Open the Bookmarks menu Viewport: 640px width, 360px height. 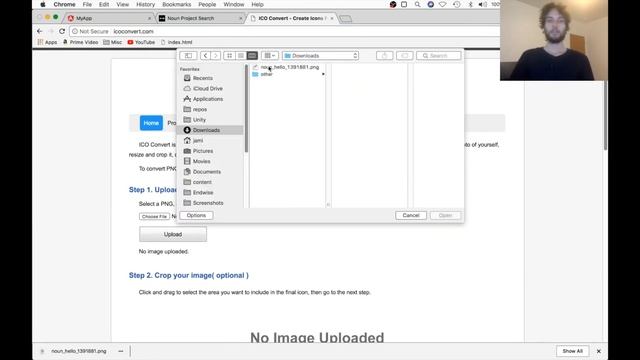tap(176, 4)
